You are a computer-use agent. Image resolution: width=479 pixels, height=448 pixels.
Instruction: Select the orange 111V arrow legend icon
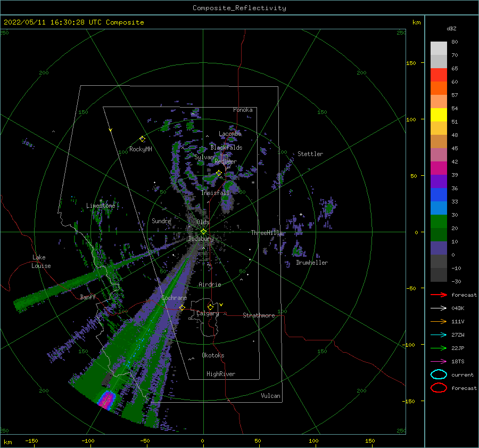[x=439, y=321]
